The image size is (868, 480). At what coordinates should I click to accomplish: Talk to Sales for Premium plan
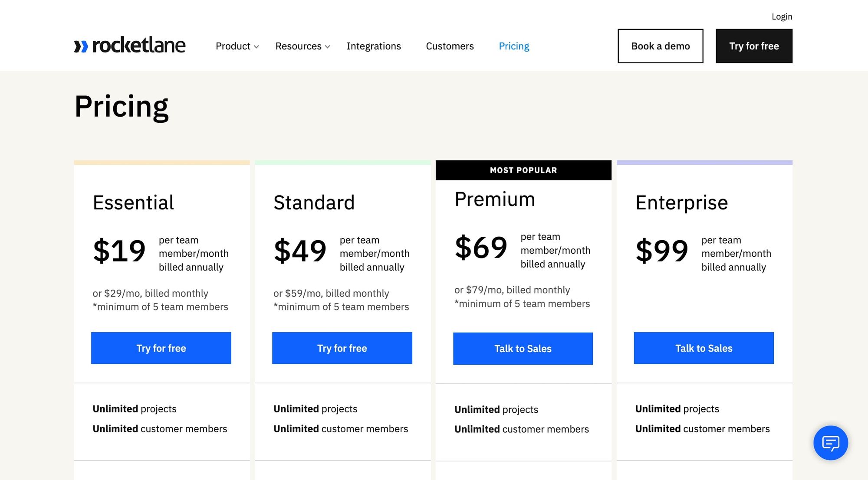(x=523, y=349)
